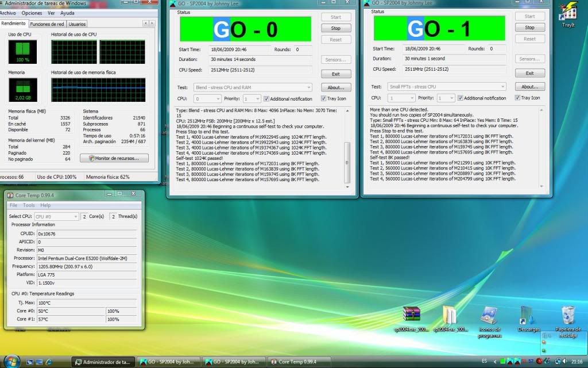Click the Core Temp window title icon
The image size is (588, 368).
click(x=10, y=195)
